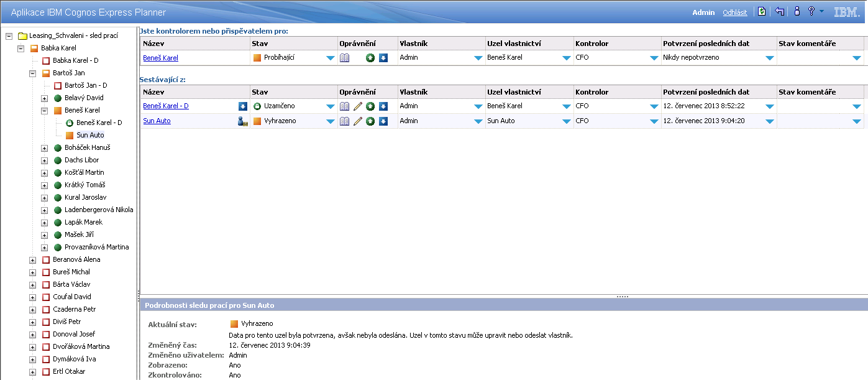Click the green lock Uzamčeno status icon
The height and width of the screenshot is (380, 868).
click(x=257, y=106)
